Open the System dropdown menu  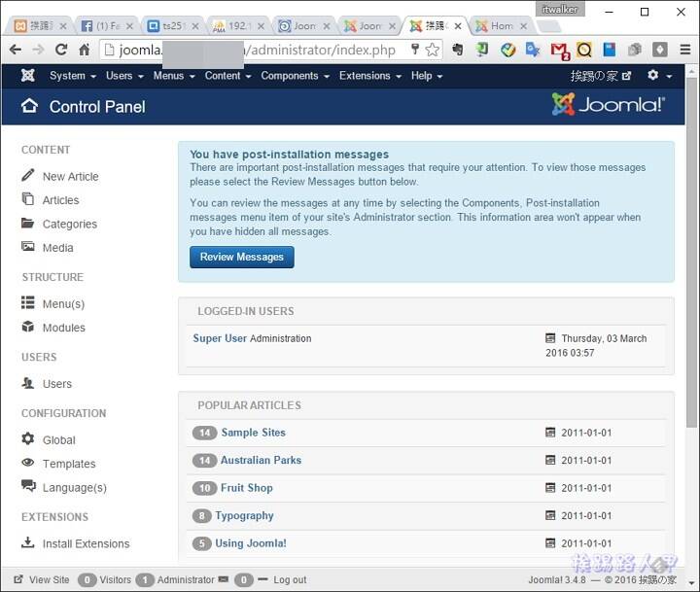tap(73, 76)
